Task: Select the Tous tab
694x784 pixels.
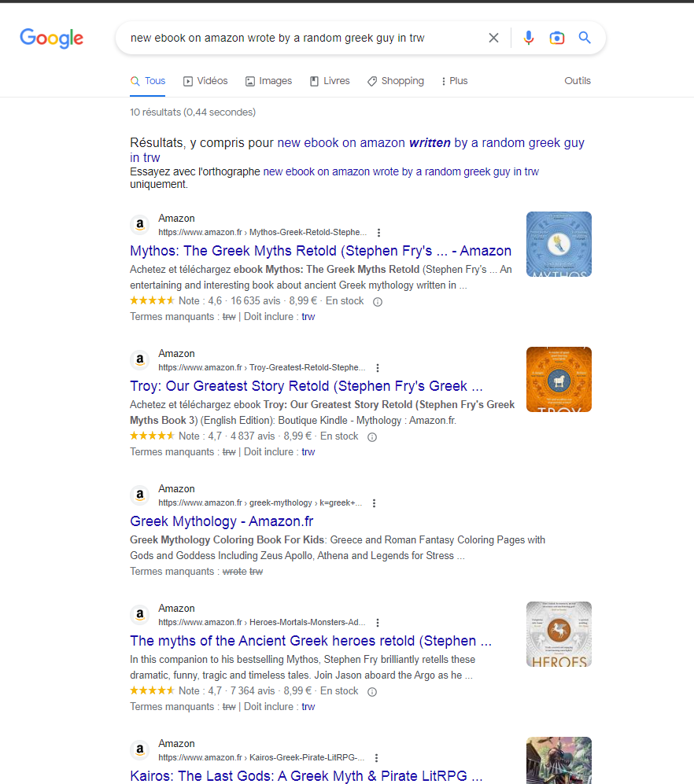Action: (148, 81)
